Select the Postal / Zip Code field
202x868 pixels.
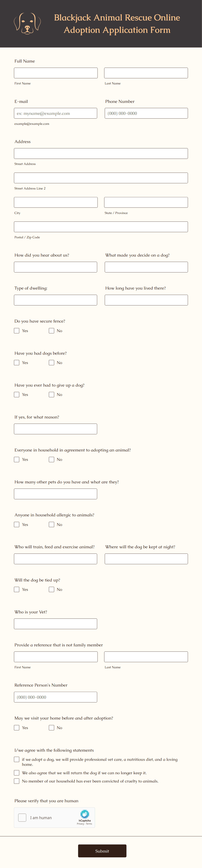click(x=101, y=227)
